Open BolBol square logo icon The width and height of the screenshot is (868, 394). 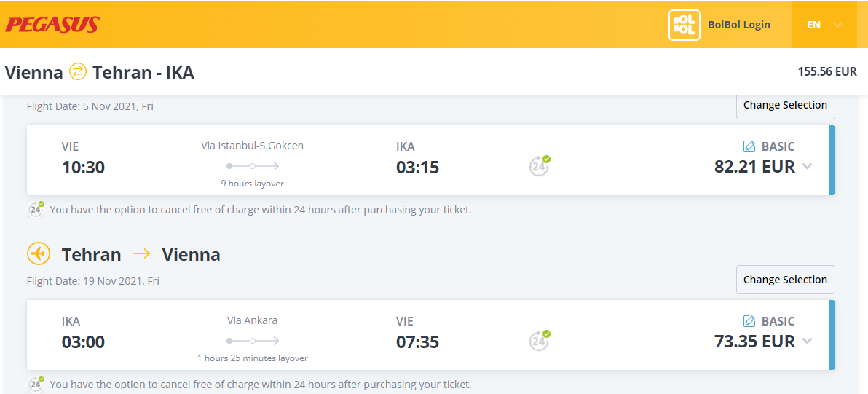[684, 25]
